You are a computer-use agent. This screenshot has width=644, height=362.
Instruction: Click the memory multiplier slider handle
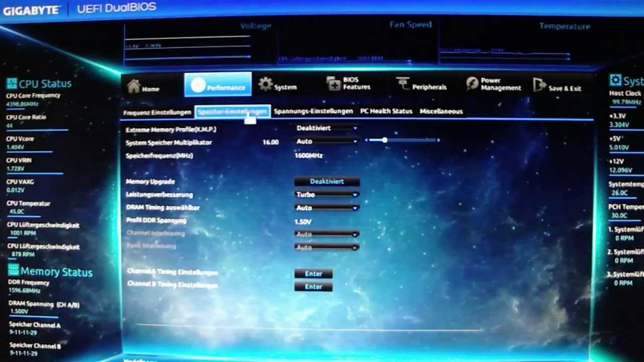point(384,140)
